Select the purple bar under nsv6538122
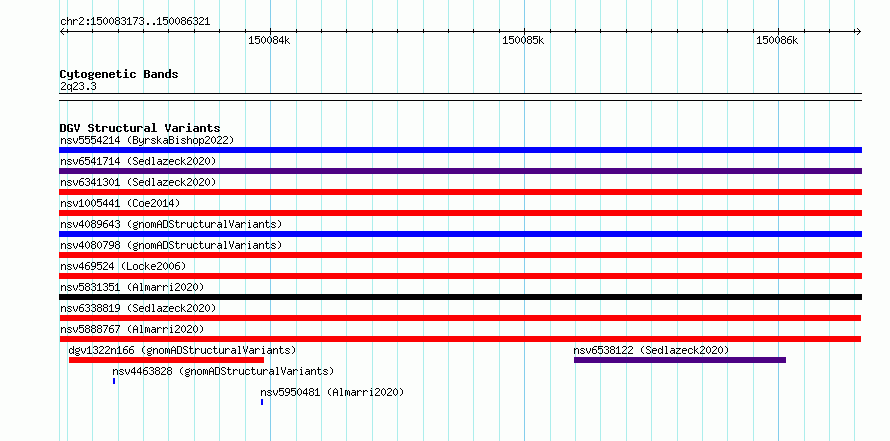 point(680,360)
